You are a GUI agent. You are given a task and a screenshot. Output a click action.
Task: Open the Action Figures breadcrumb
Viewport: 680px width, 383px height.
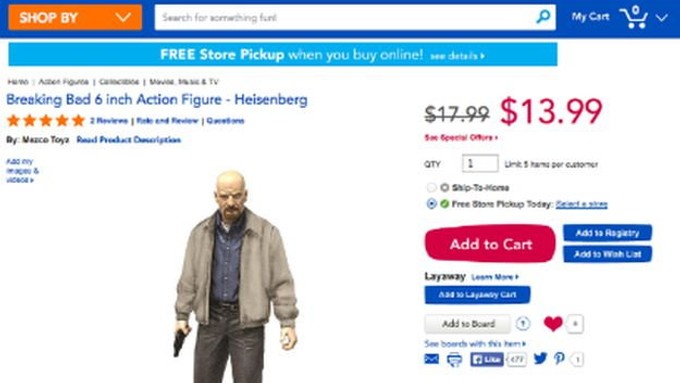coord(63,82)
